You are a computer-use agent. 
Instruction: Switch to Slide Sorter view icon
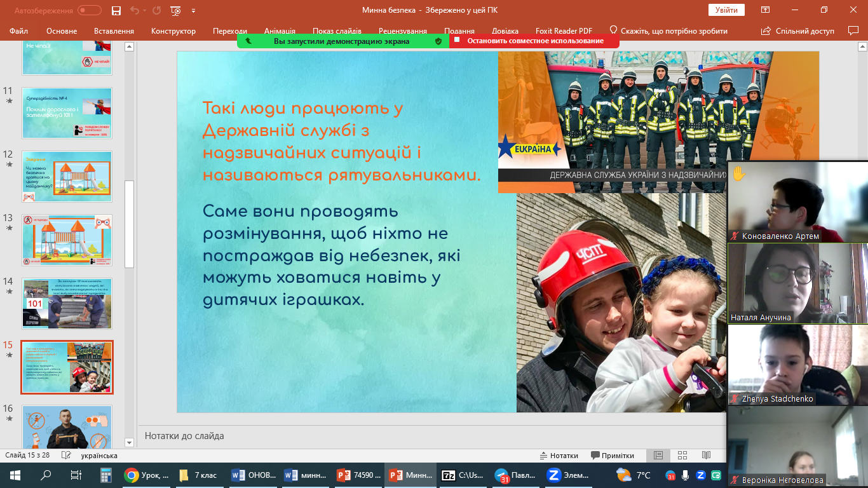(x=682, y=456)
